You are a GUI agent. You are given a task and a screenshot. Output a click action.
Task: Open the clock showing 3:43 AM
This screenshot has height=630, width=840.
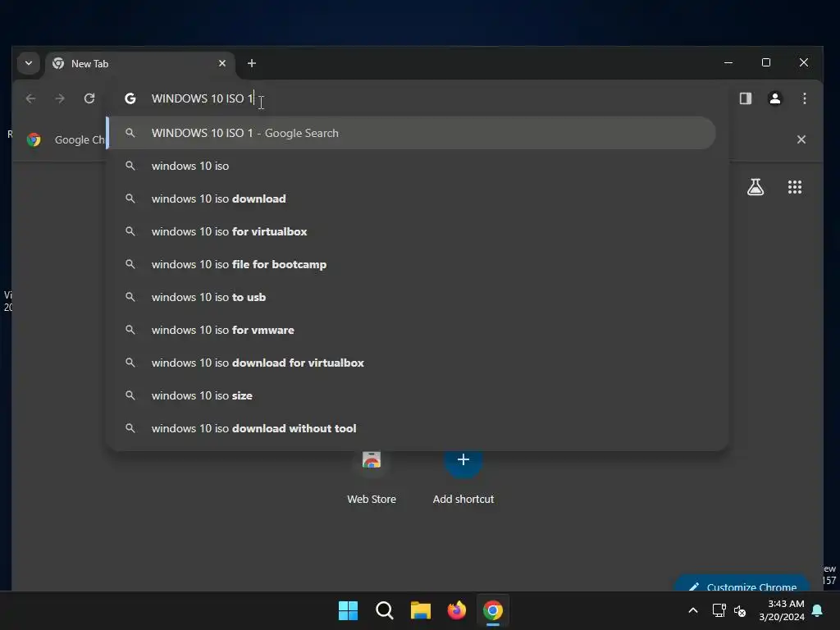pyautogui.click(x=782, y=610)
